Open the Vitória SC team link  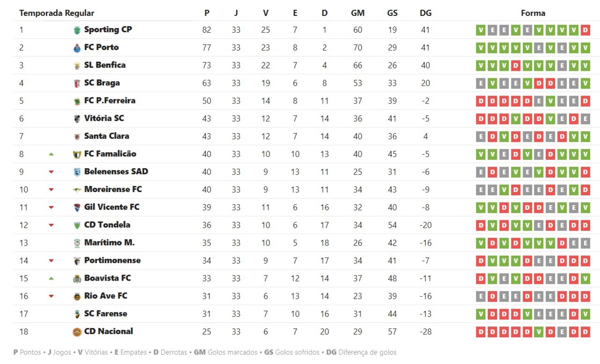104,119
